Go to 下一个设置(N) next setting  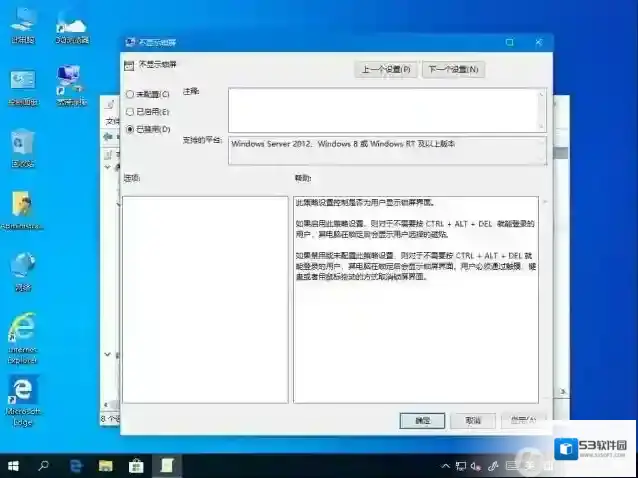point(453,70)
